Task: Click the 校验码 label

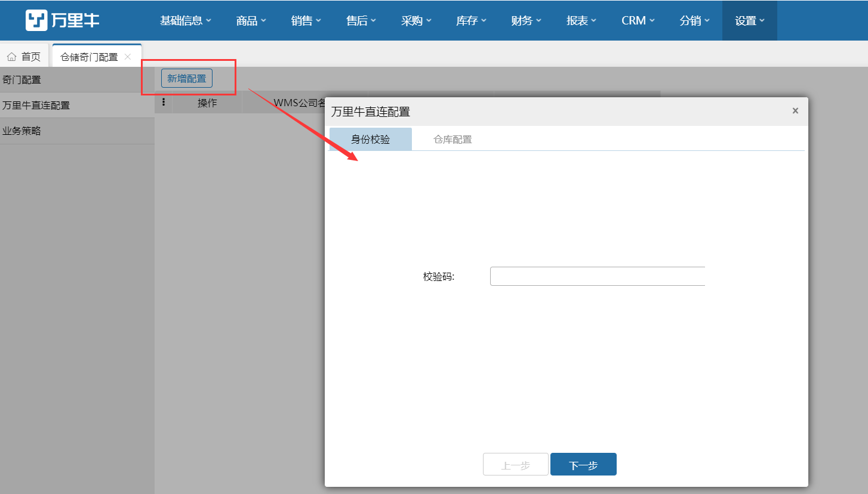Action: click(x=439, y=276)
